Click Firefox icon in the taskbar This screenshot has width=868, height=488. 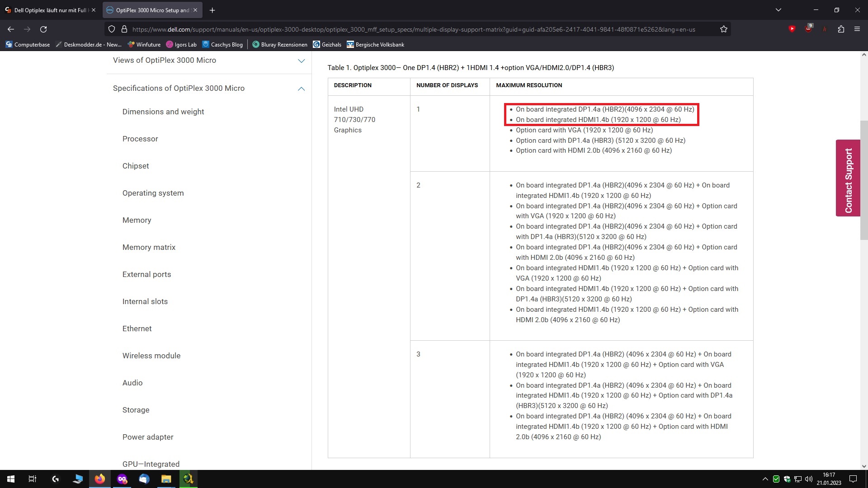tap(100, 479)
